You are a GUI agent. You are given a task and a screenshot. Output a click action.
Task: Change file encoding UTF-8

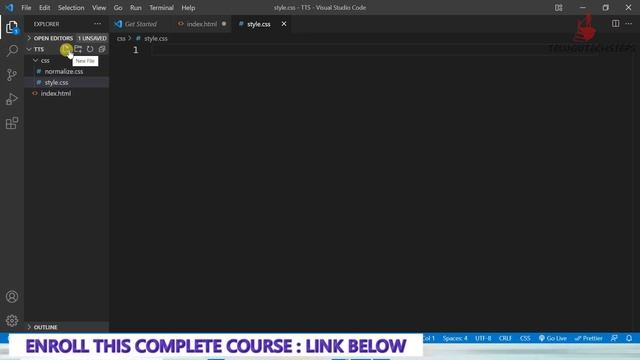483,338
